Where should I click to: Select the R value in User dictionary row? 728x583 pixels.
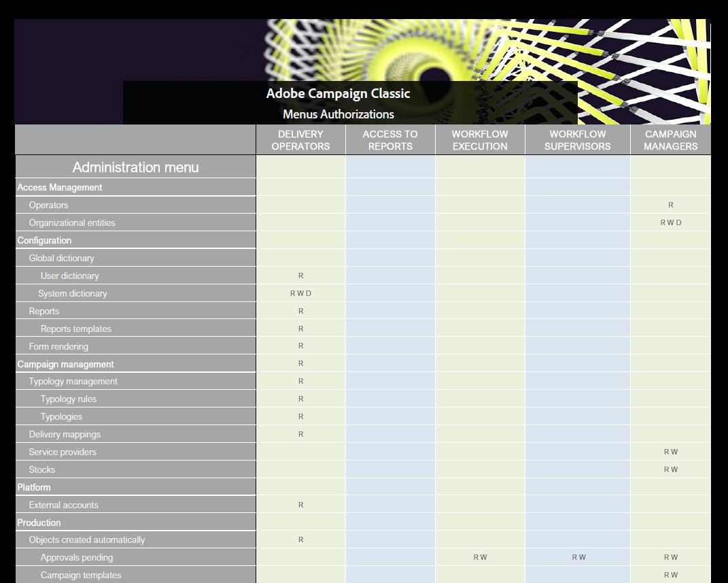[301, 276]
